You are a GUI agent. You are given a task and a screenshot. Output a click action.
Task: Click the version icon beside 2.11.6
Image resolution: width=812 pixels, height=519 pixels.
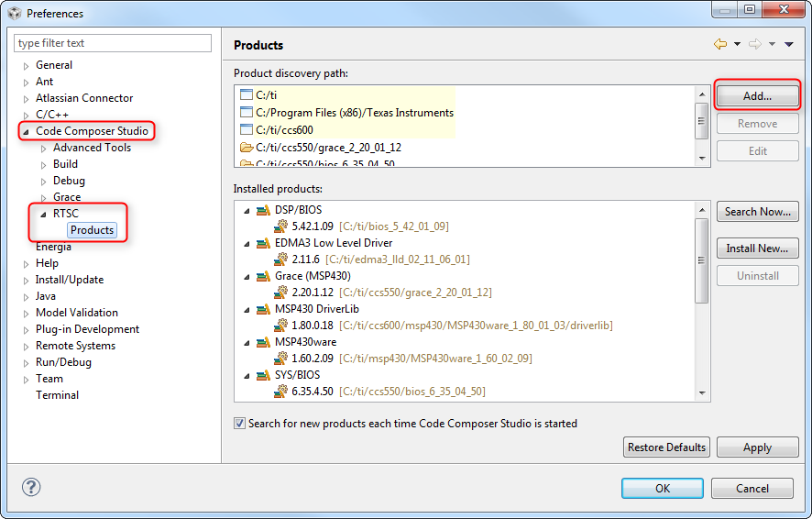click(280, 259)
